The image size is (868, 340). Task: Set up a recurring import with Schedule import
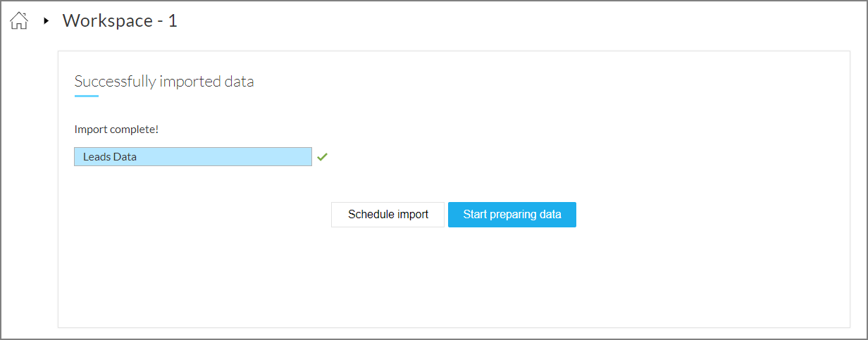click(388, 215)
